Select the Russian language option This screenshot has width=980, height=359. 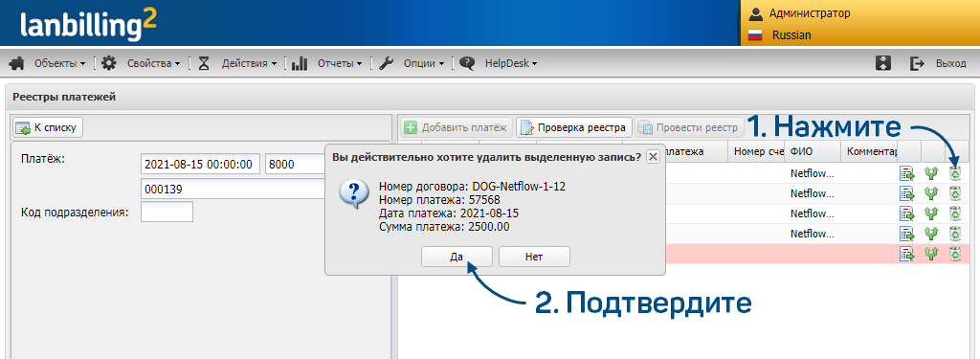(791, 35)
